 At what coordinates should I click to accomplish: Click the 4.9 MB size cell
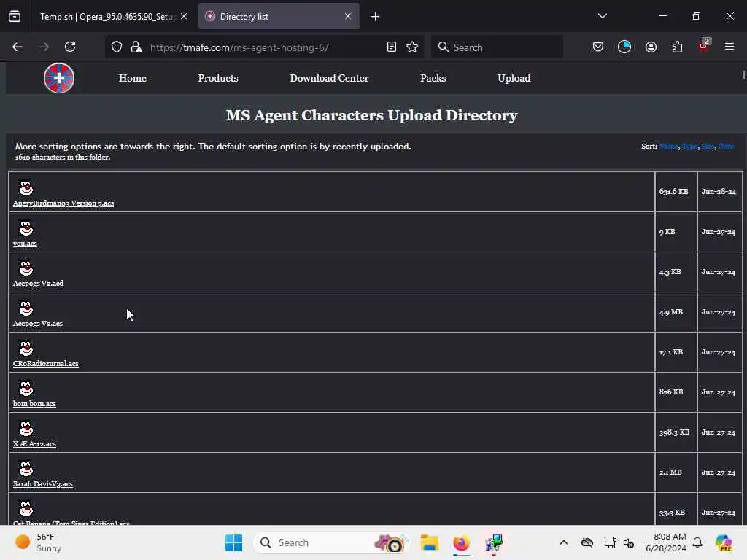click(676, 312)
